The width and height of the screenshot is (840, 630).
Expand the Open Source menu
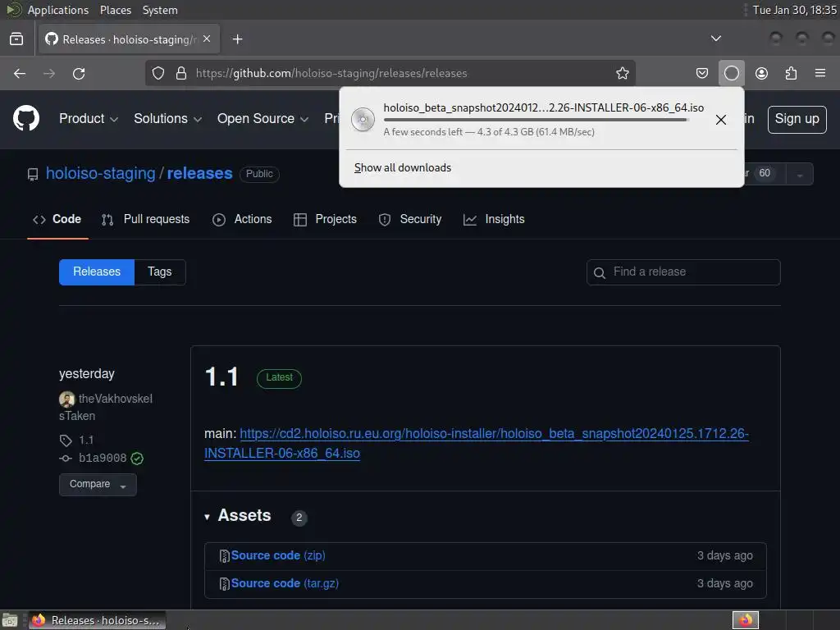262,118
